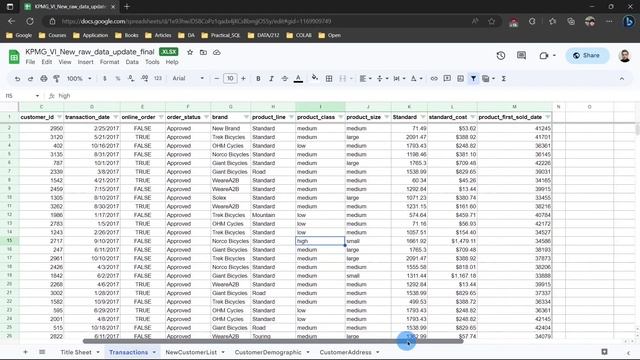Add a new sheet with the plus icon
Screen dimensions: 640x360
tap(25, 352)
